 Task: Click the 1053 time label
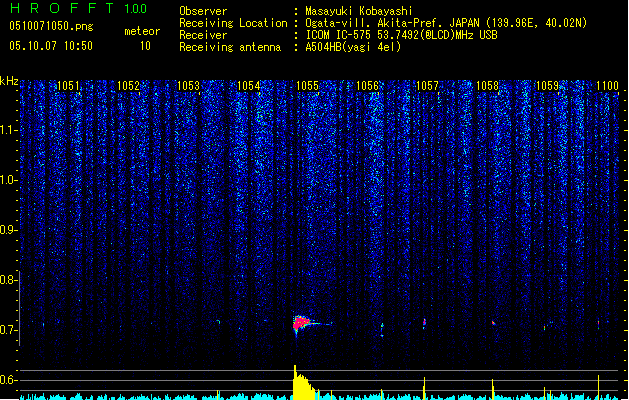(x=188, y=86)
